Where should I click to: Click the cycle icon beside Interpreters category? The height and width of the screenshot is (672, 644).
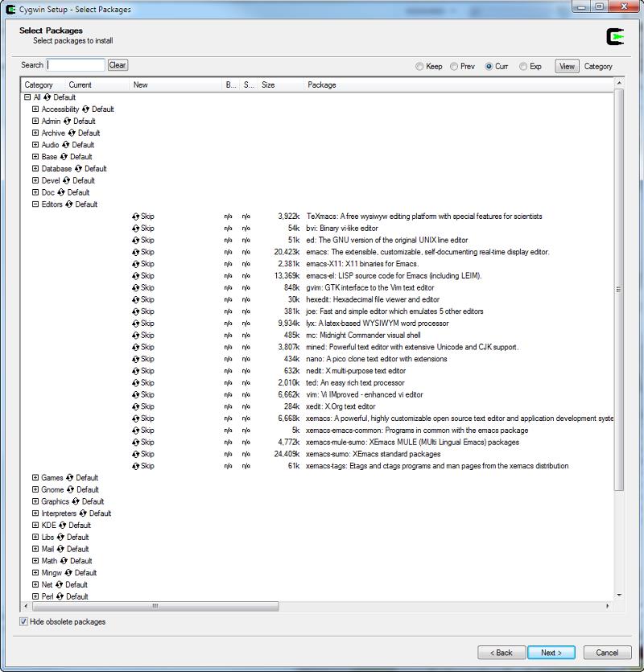(83, 513)
